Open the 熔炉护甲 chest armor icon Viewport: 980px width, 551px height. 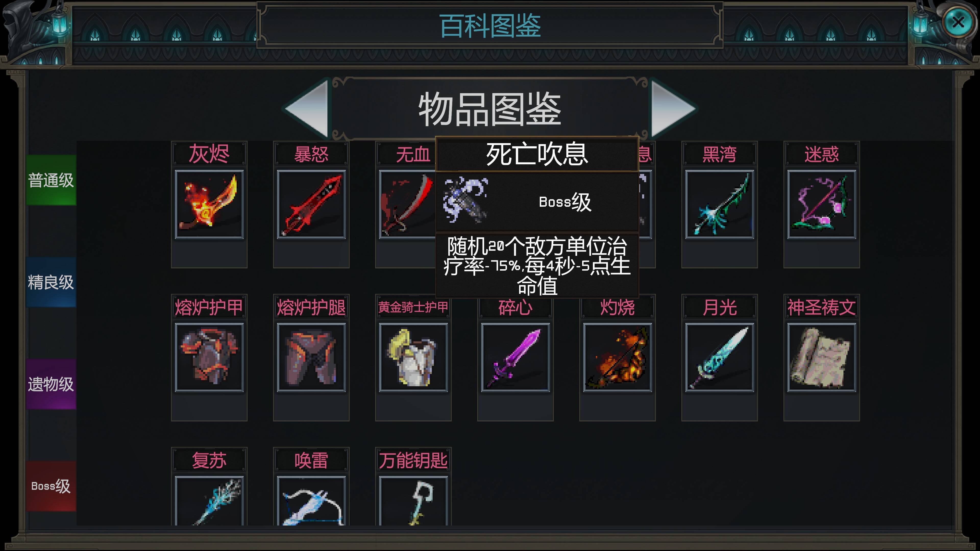coord(209,357)
